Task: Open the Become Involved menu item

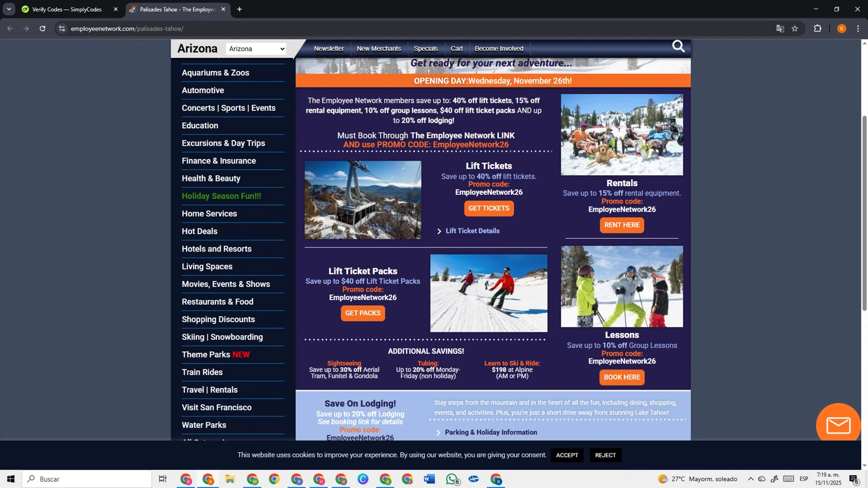Action: click(499, 49)
